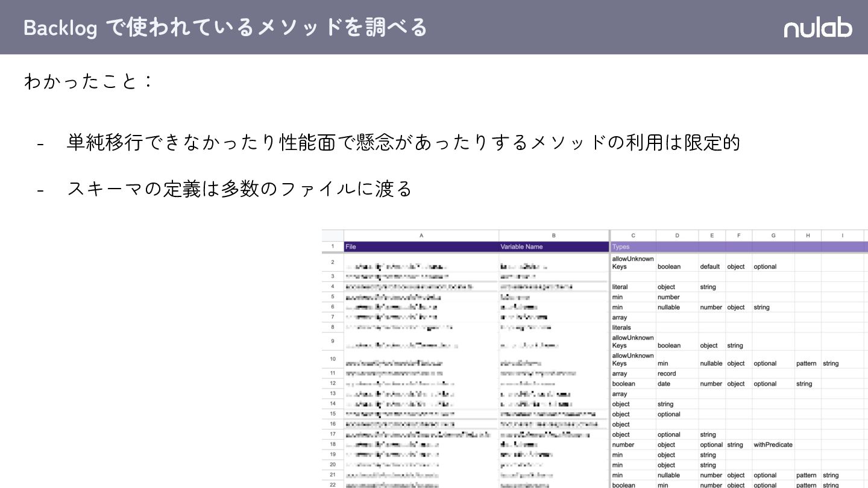
Task: Select column G header in the spreadsheet
Action: (x=773, y=236)
